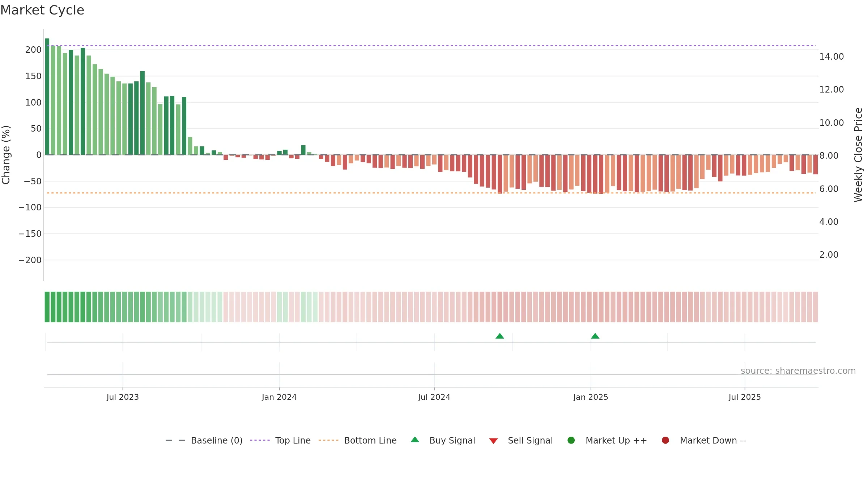
Task: Click the Jul 2023 axis label
Action: coord(123,397)
